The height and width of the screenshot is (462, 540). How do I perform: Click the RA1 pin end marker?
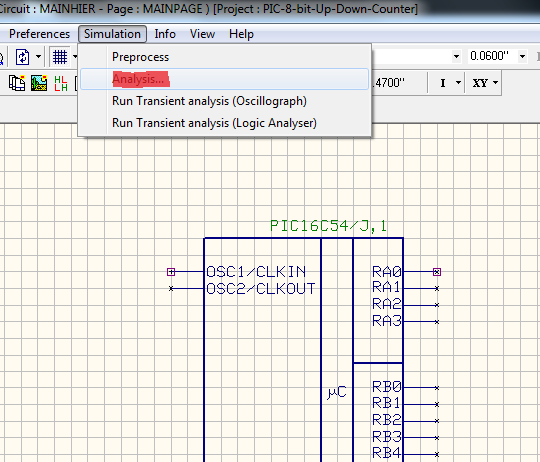(x=437, y=288)
